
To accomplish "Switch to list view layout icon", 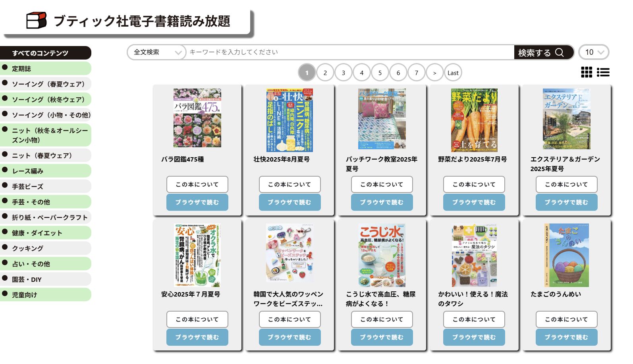I will (x=603, y=72).
